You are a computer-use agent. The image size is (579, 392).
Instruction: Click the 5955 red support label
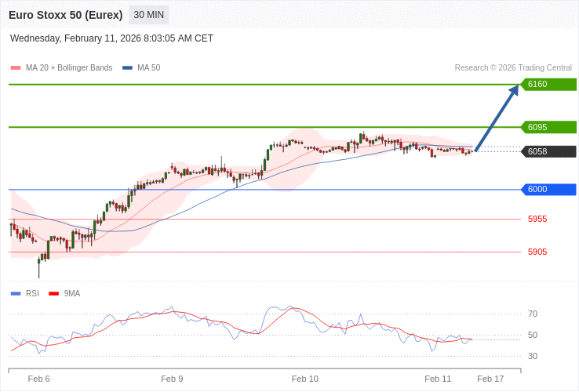click(x=537, y=219)
